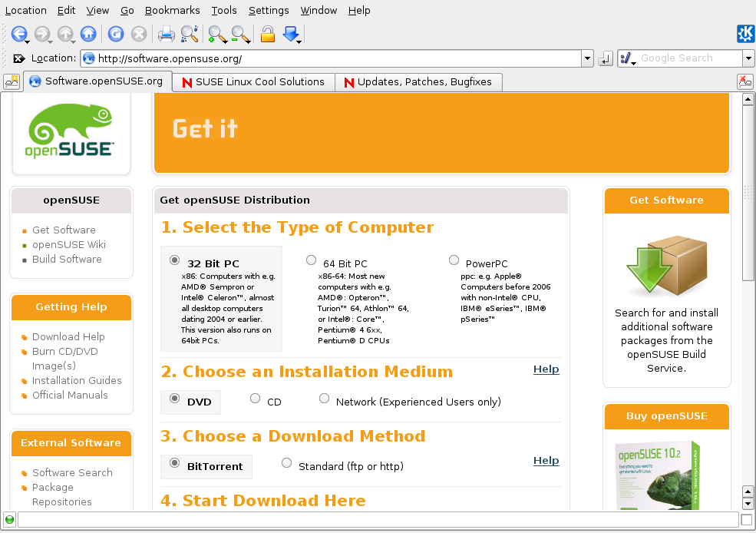Open the View menu

tap(97, 10)
